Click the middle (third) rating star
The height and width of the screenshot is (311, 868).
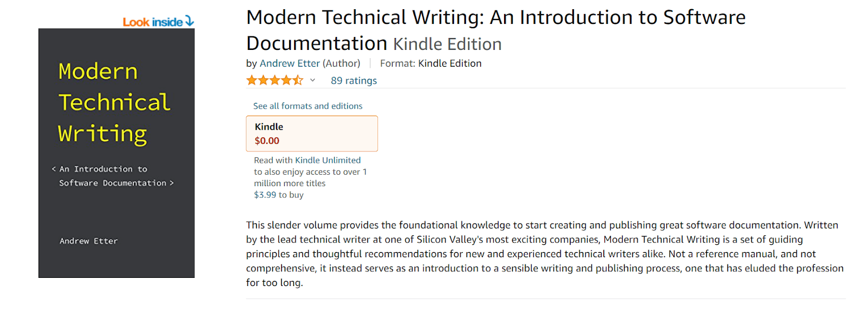[275, 80]
